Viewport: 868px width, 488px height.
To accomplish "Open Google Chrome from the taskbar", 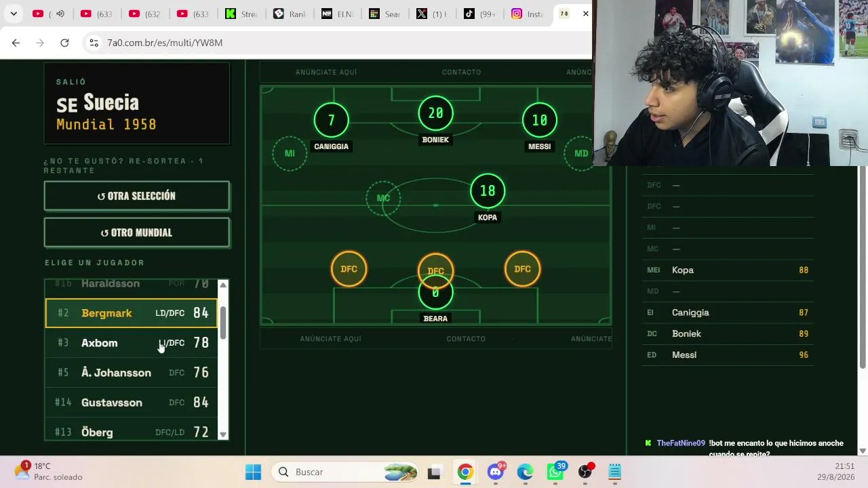I will click(x=465, y=472).
